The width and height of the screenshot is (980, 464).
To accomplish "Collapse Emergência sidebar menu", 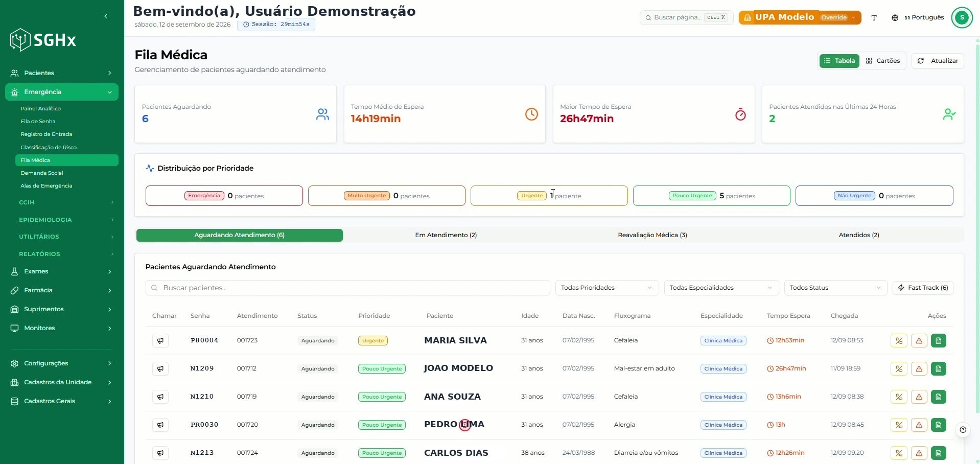I will 61,92.
